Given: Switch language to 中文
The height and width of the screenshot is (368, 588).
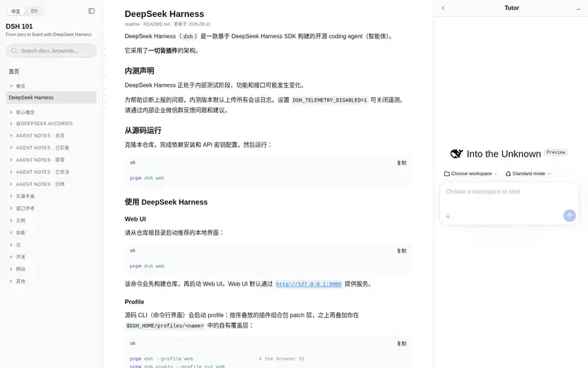Looking at the screenshot, I should [15, 11].
